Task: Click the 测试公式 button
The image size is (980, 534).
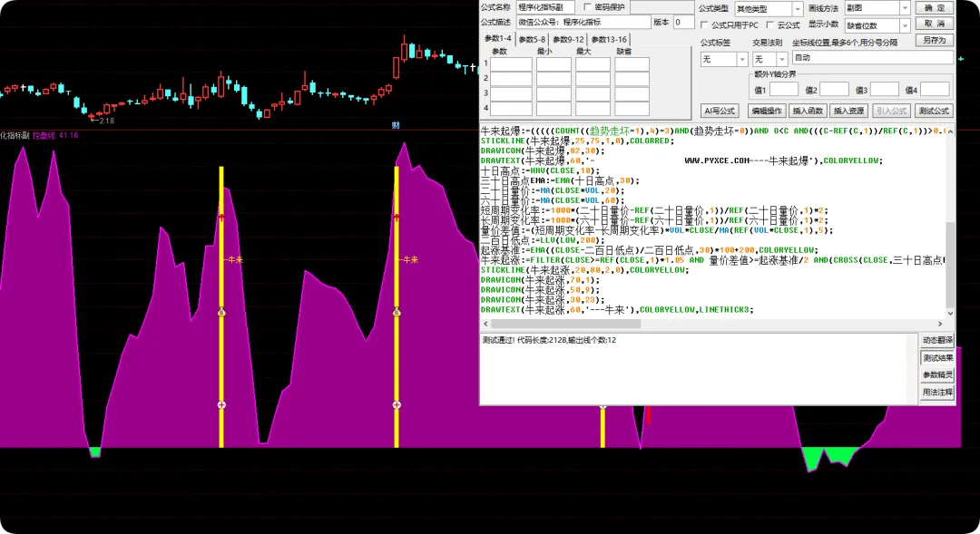Action: [934, 111]
